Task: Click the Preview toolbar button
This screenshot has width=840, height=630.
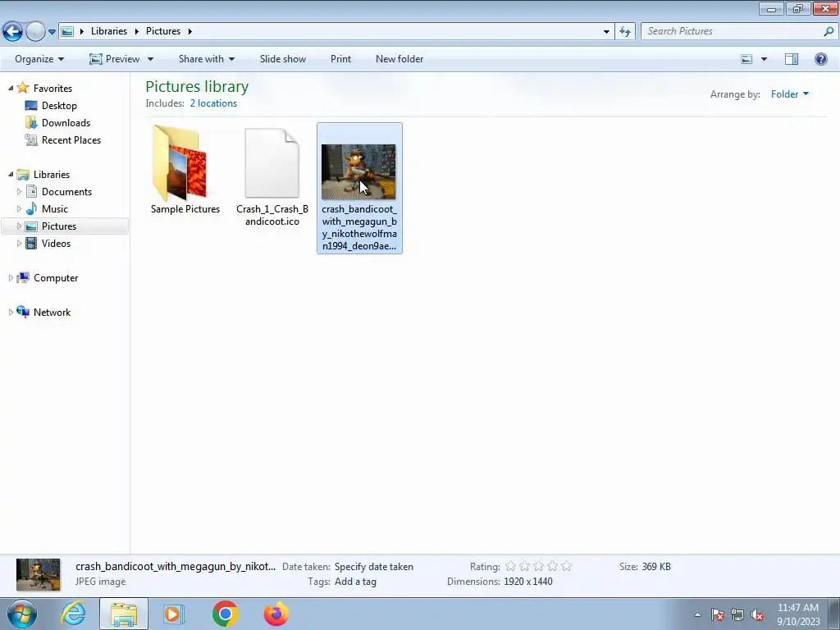Action: (115, 59)
